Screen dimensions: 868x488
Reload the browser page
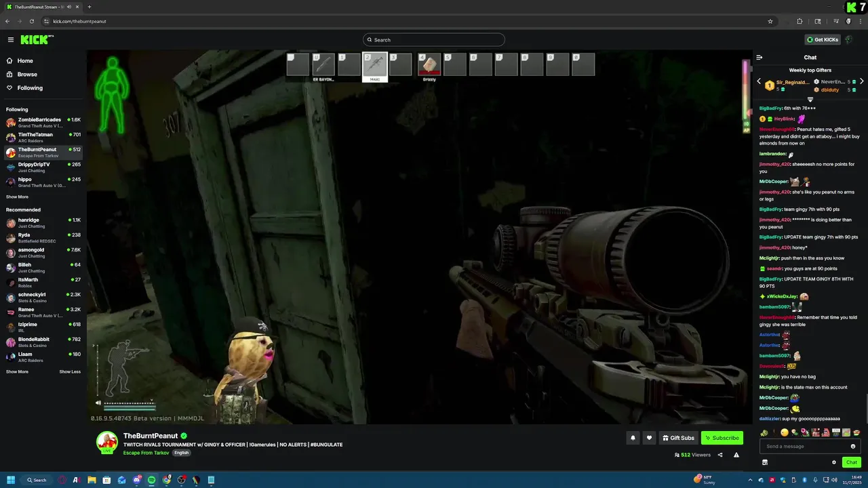[32, 21]
